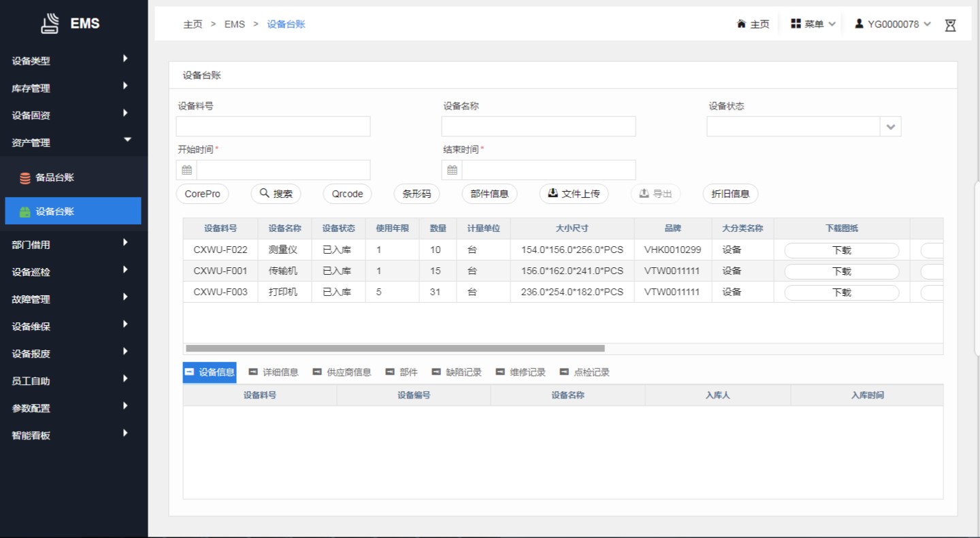Switch to the 缺陷记录 tab
980x538 pixels.
pos(457,372)
